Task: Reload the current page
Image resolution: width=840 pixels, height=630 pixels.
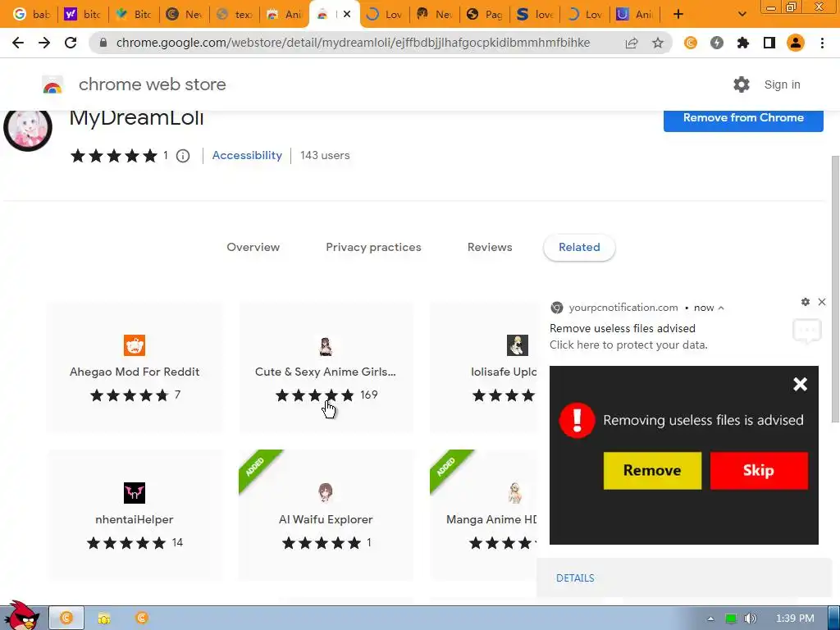Action: [71, 43]
